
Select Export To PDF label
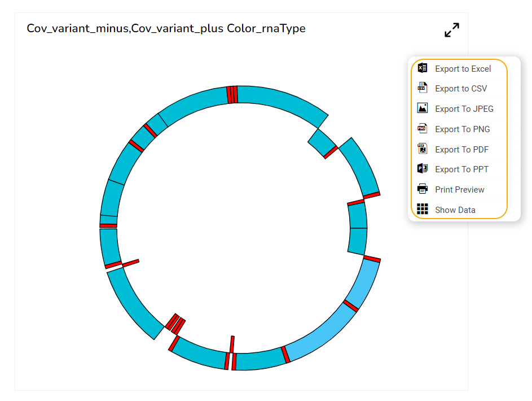pyautogui.click(x=461, y=150)
